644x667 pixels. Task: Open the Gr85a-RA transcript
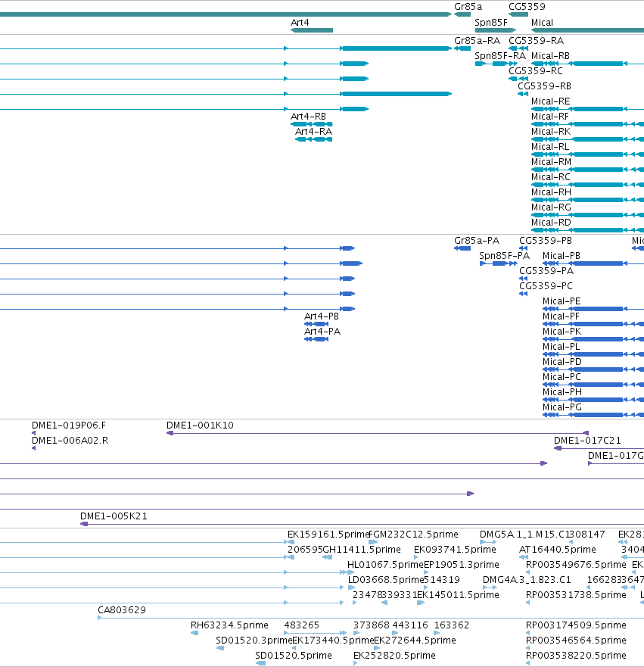462,48
